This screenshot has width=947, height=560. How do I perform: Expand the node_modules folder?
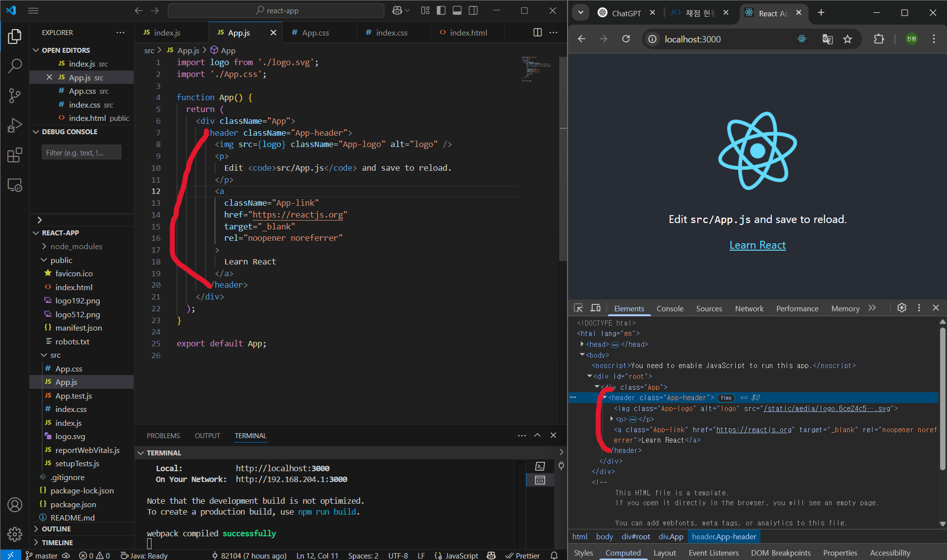[76, 246]
